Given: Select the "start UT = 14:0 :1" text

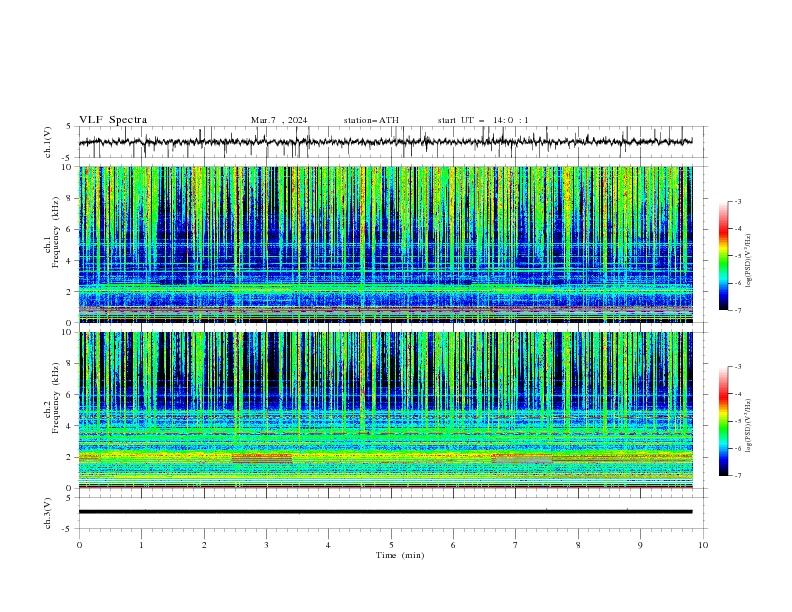Looking at the screenshot, I should click(483, 120).
